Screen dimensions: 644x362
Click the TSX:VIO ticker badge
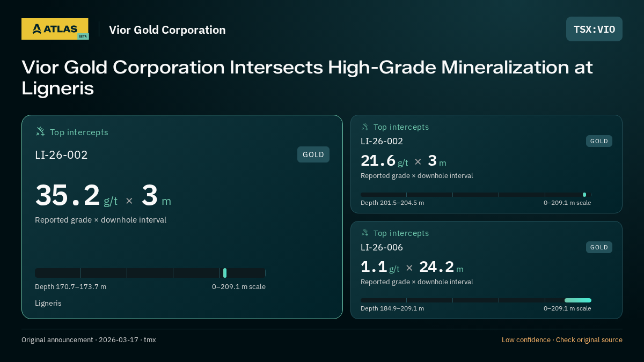coord(594,29)
